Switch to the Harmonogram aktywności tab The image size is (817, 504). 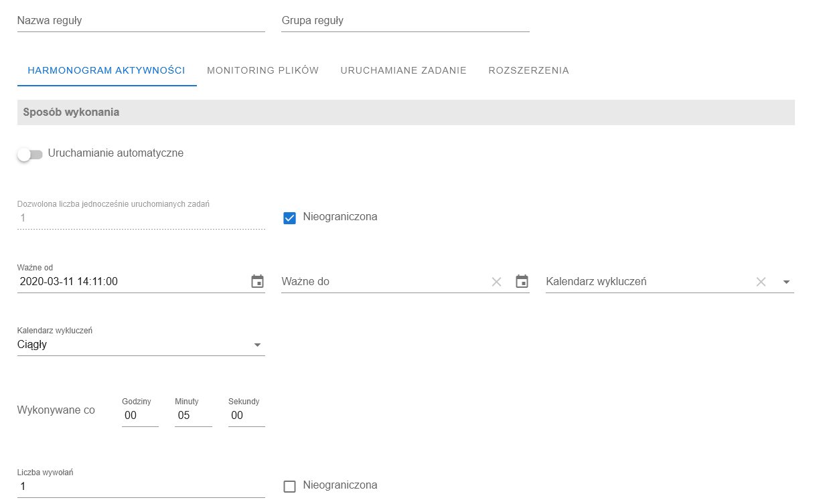(106, 70)
